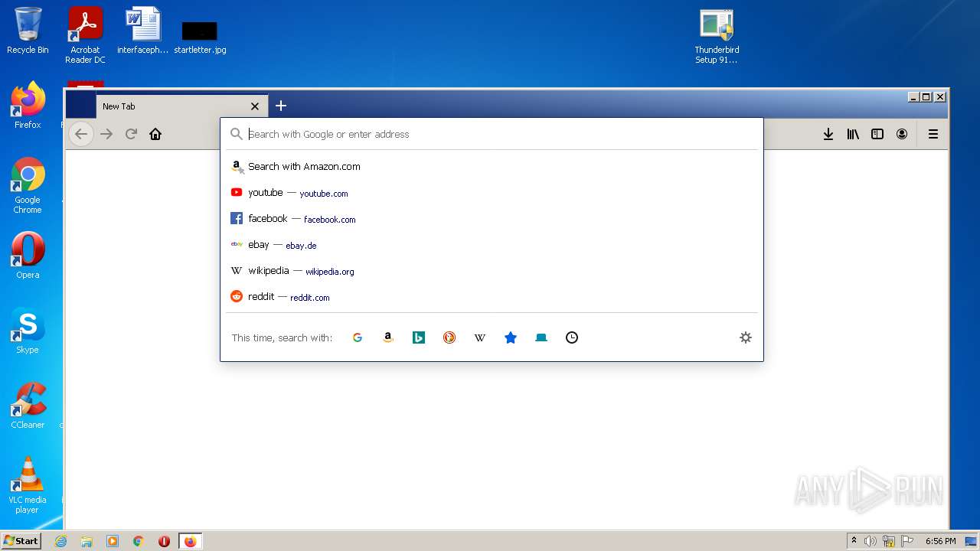The image size is (980, 551).
Task: Open Action Center flag icon
Action: [x=907, y=541]
